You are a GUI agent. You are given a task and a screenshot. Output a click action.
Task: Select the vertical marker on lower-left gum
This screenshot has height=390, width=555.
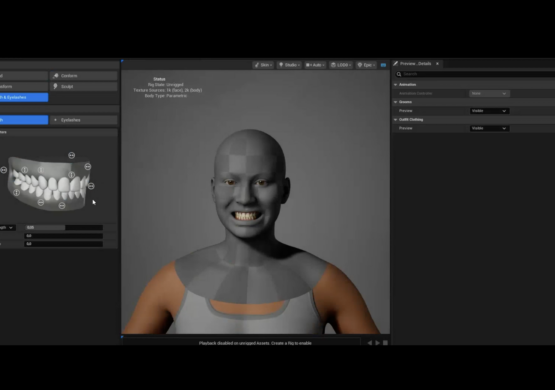click(16, 193)
